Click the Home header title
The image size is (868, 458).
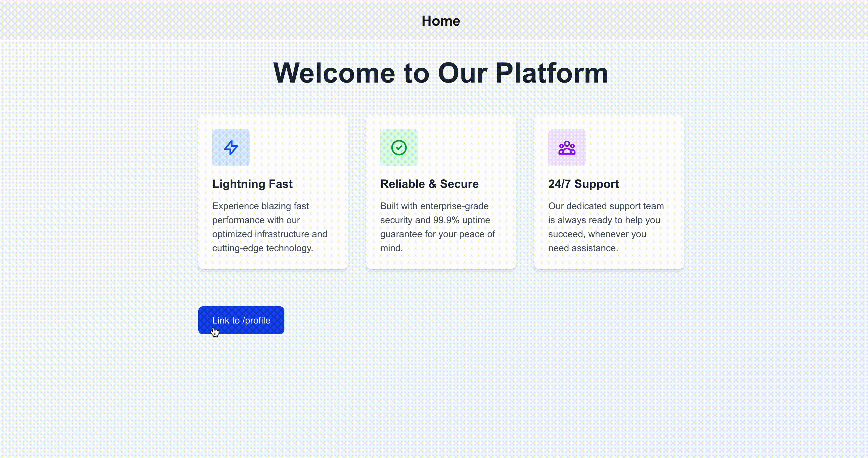pos(441,21)
